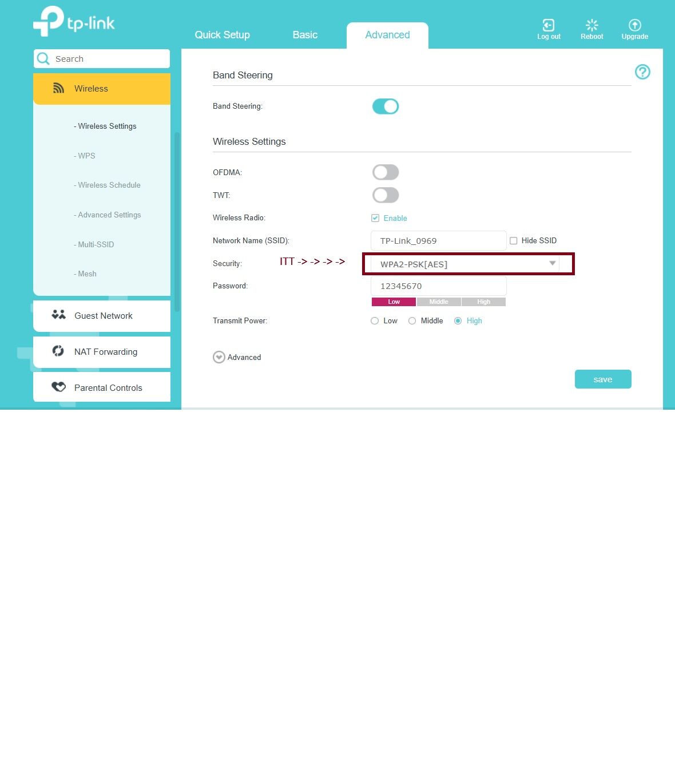Click the Network Name SSID field

[439, 240]
